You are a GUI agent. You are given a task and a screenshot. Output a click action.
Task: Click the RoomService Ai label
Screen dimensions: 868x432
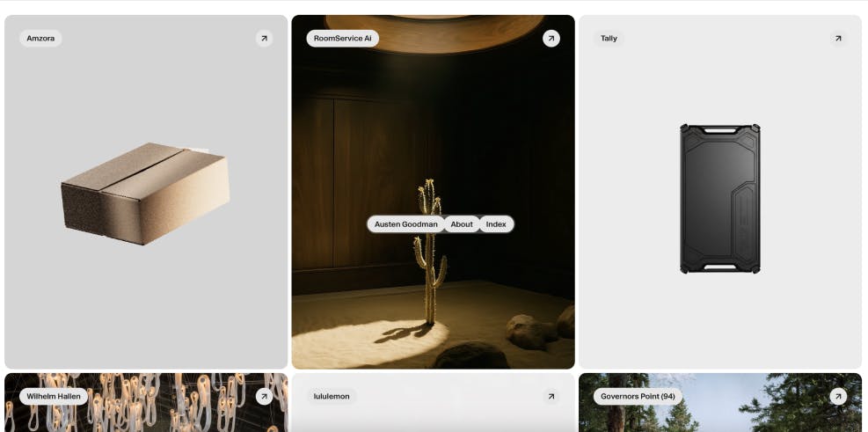343,38
